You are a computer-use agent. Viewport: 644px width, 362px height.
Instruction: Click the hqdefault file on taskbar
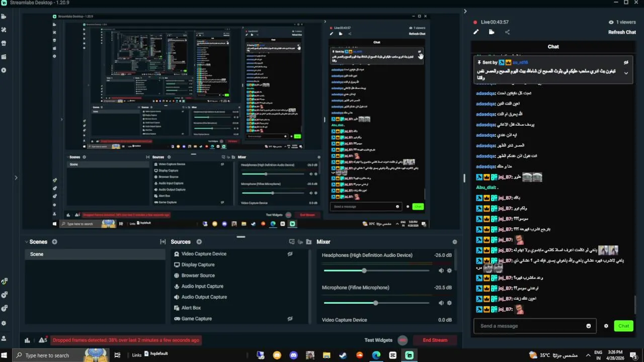[156, 354]
